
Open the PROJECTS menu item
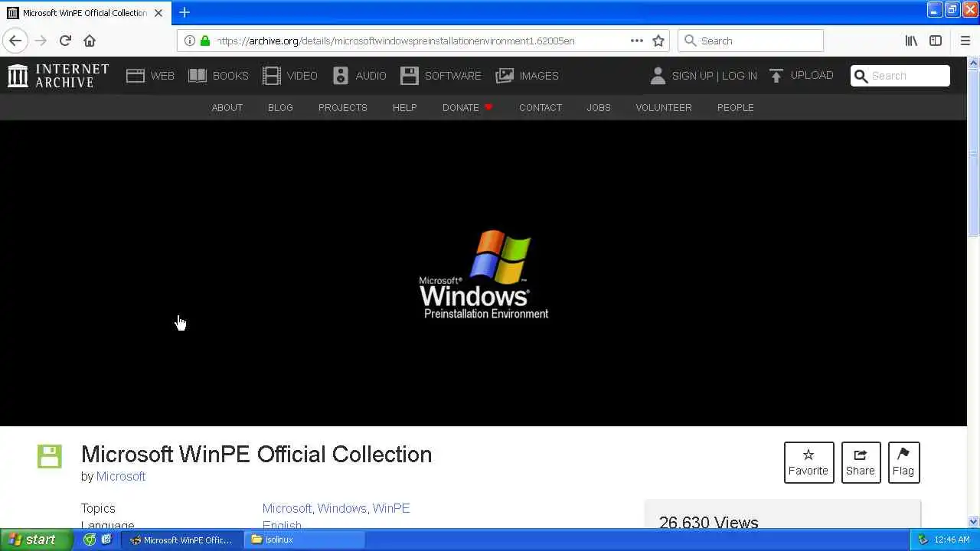343,107
